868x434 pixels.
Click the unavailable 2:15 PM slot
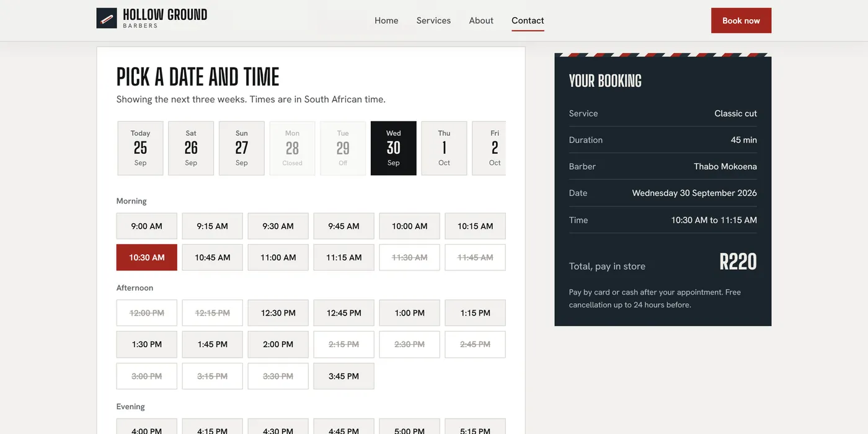(x=344, y=344)
